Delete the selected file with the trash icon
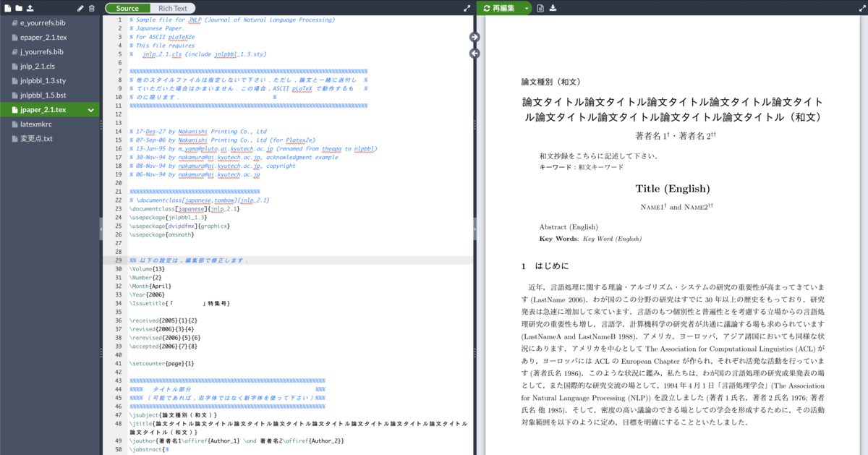 point(91,8)
